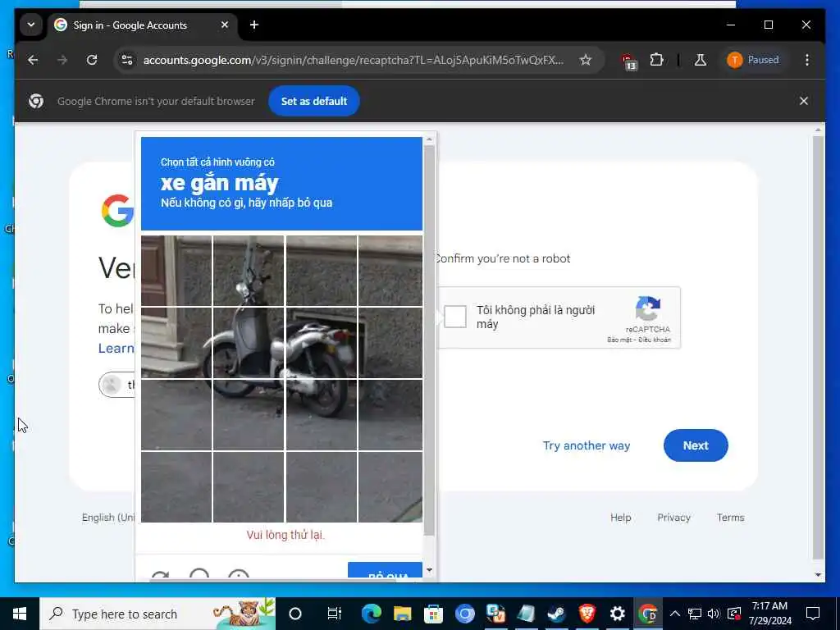This screenshot has height=630, width=840.
Task: Open Chrome three-dot menu
Action: pyautogui.click(x=807, y=60)
